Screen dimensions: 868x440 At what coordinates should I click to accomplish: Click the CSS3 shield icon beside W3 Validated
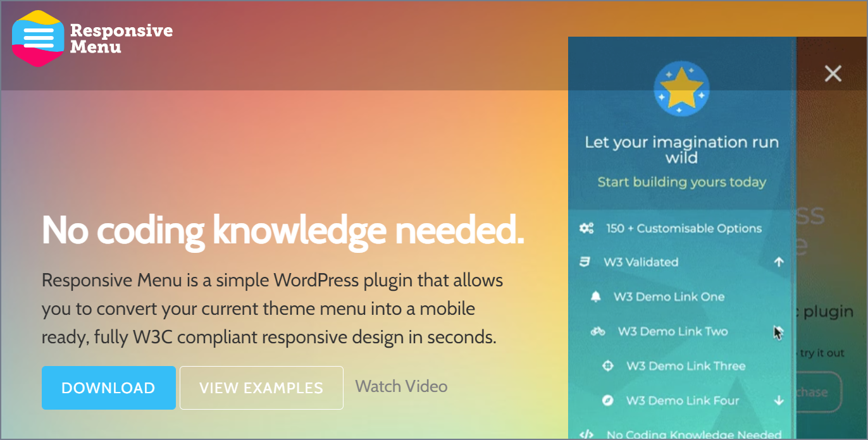585,262
